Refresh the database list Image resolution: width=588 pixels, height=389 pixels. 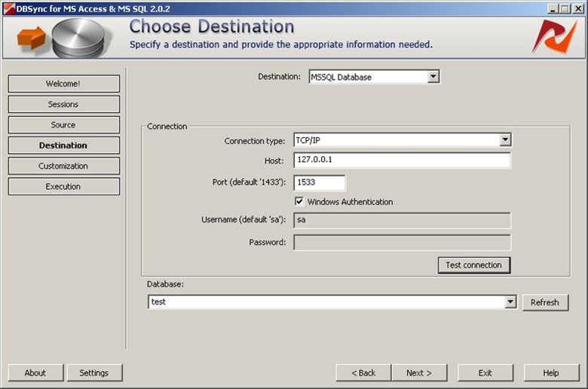point(545,302)
